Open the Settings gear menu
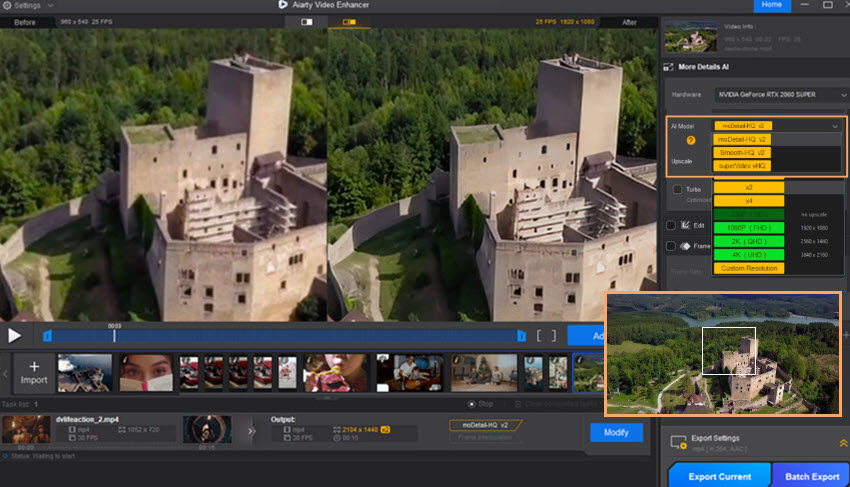The image size is (850, 487). (x=8, y=5)
